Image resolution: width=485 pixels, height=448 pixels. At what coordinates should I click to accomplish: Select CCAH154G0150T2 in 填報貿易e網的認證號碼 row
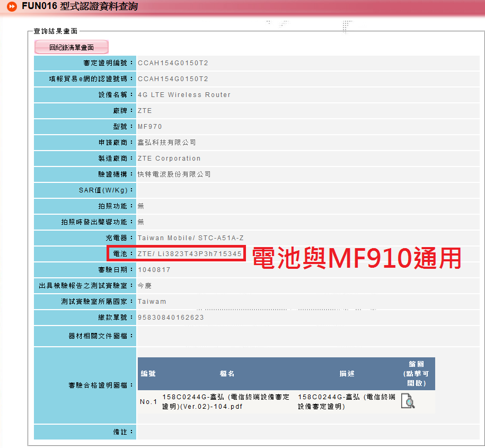173,79
